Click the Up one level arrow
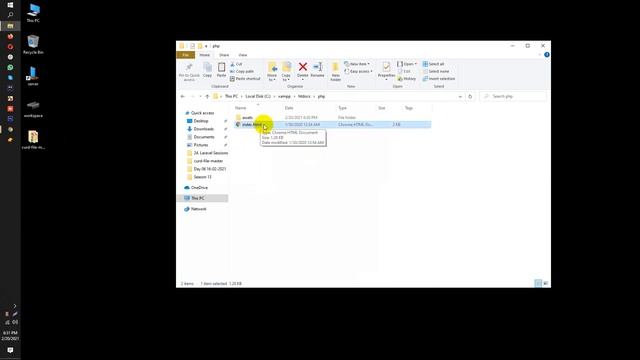 pos(207,96)
